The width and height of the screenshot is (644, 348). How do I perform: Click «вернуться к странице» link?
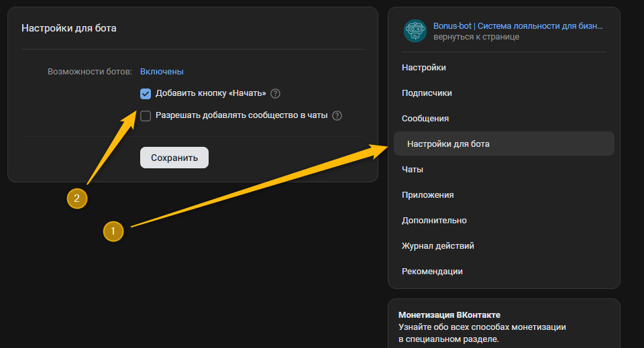click(x=476, y=37)
